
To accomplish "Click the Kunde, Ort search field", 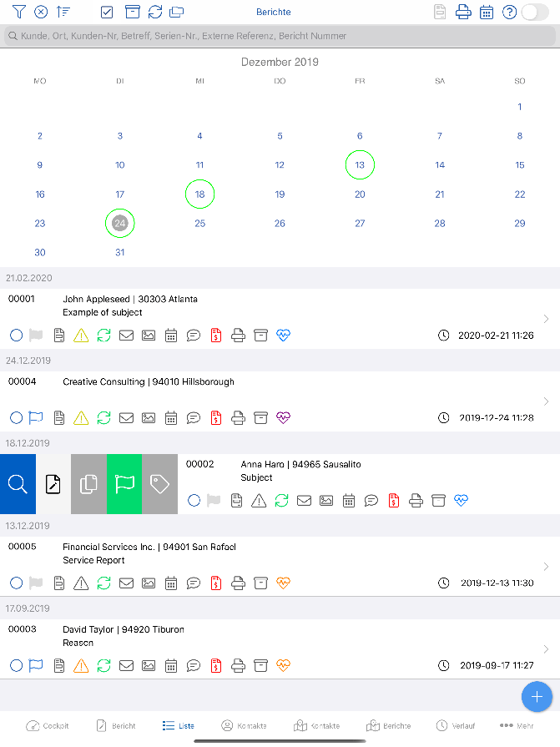I will tap(280, 36).
